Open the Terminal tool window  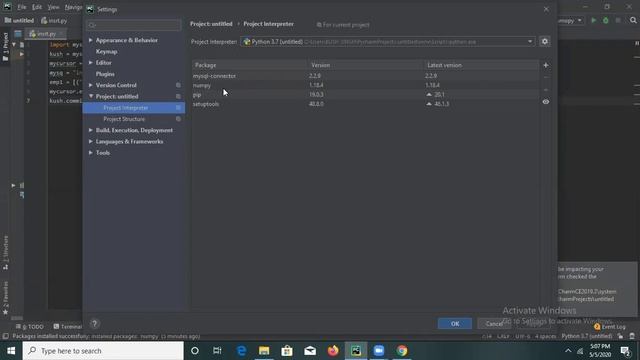[68, 327]
